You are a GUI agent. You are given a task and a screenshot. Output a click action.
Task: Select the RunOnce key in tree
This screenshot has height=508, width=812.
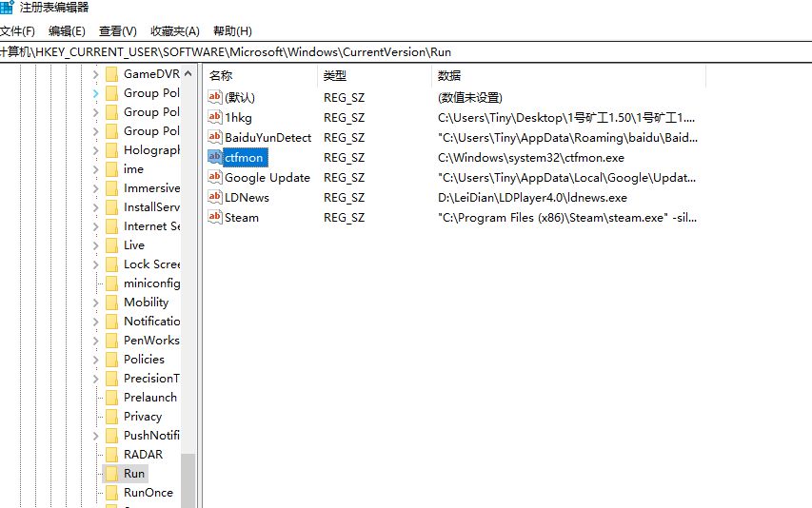(x=149, y=493)
